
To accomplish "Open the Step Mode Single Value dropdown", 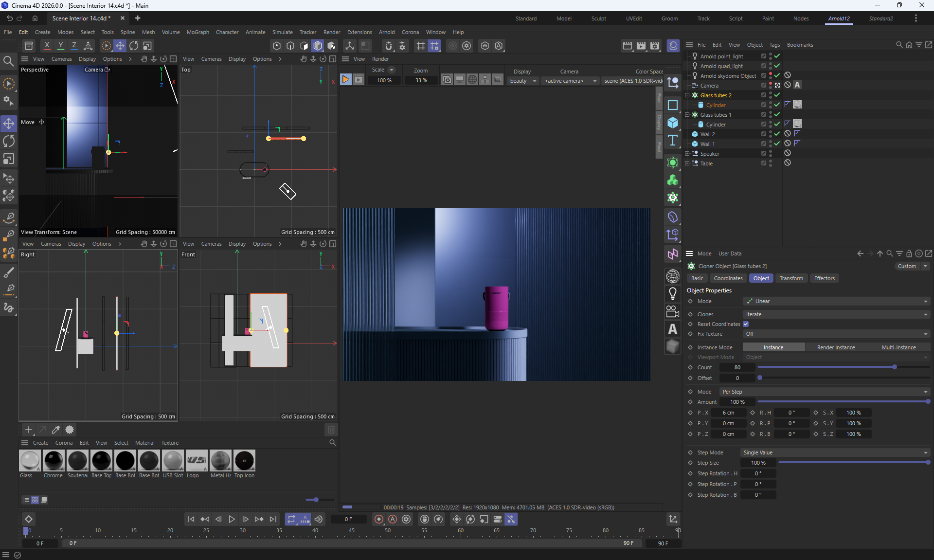I will (835, 452).
